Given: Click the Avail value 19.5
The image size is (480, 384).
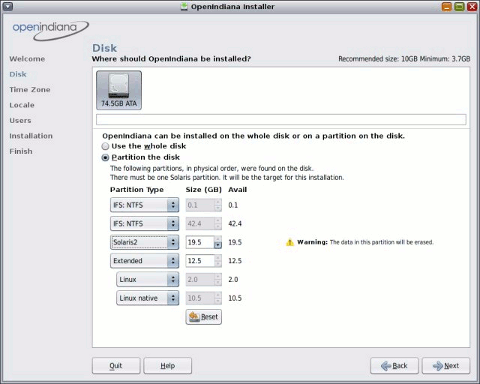Looking at the screenshot, I should click(235, 242).
